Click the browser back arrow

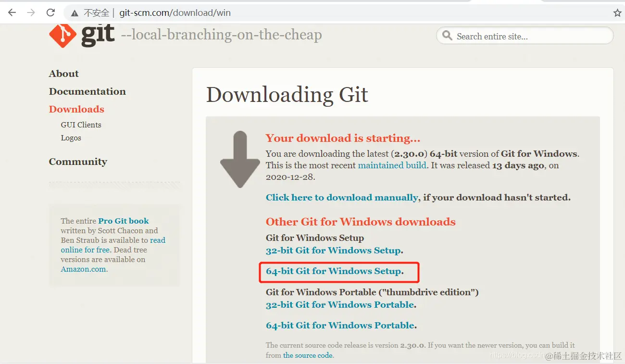(12, 13)
